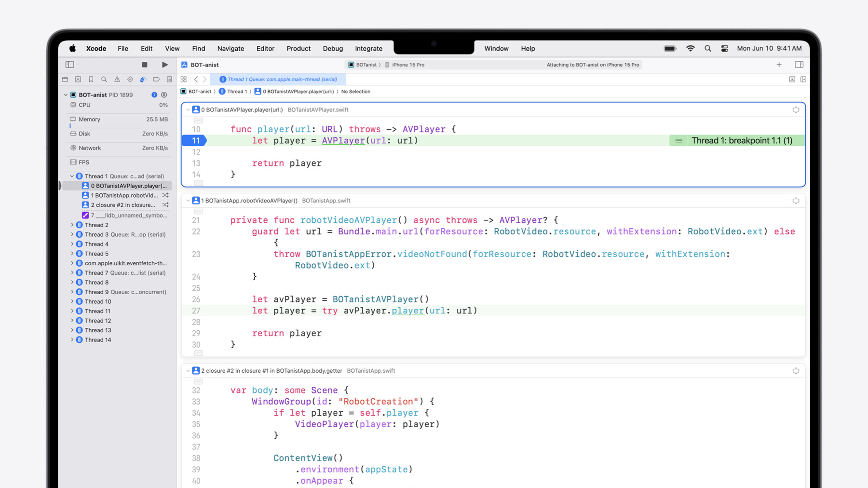Viewport: 868px width, 488px height.
Task: Collapse the frame 1 robotVideoAVPlayer code section
Action: click(188, 201)
